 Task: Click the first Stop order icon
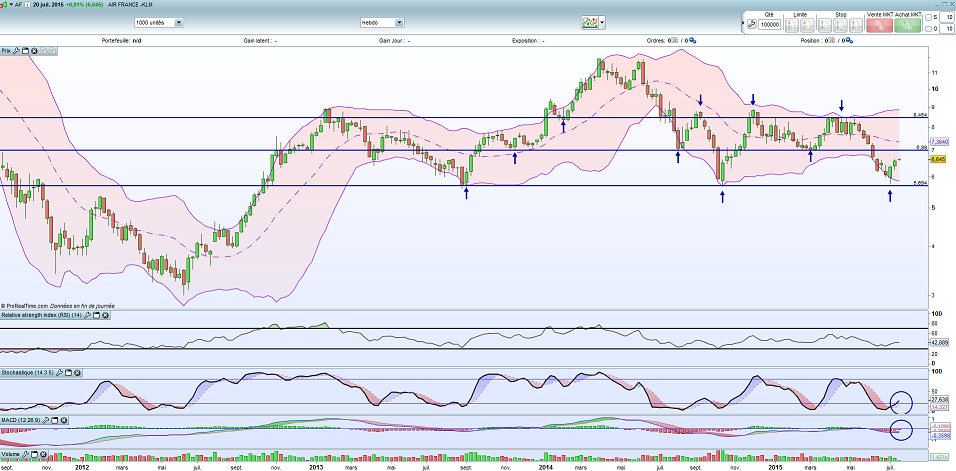click(825, 26)
